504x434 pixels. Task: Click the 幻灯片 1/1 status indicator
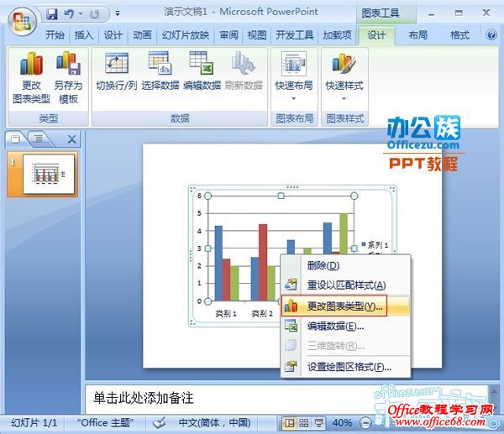click(34, 423)
